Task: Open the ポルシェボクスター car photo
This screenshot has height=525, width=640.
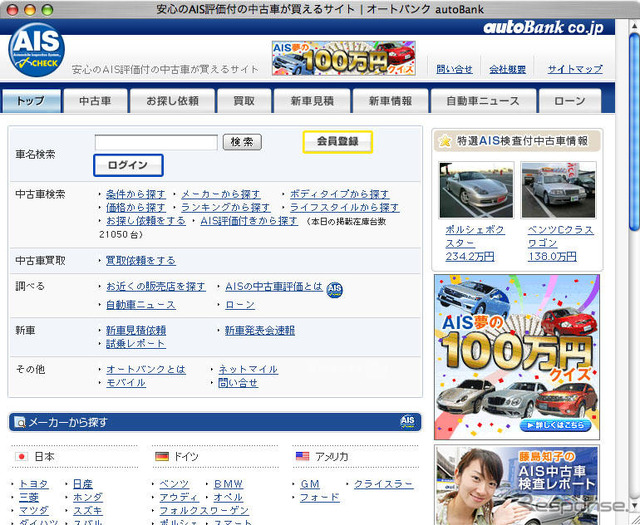Action: click(x=476, y=190)
